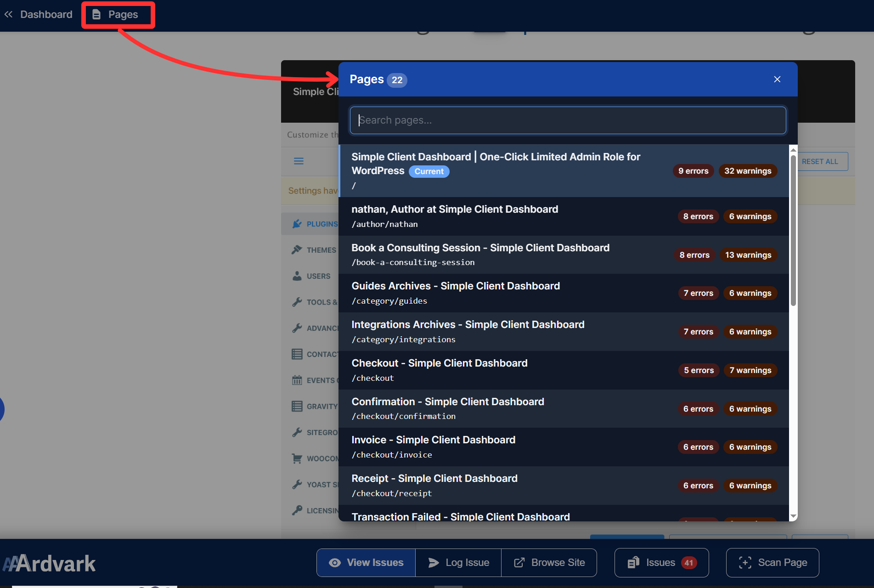Click the 5 errors badge on Checkout

tap(699, 370)
